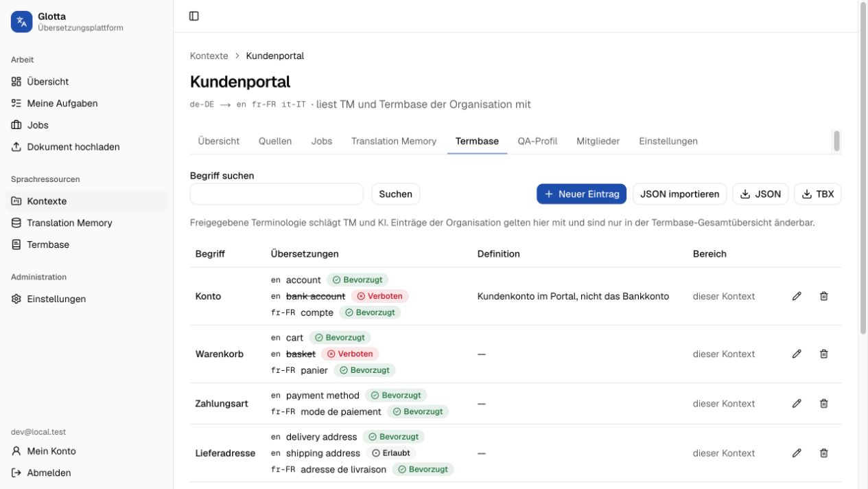Edit the Warenkorb entry with pencil icon
Screen dimensions: 868x489
[797, 354]
